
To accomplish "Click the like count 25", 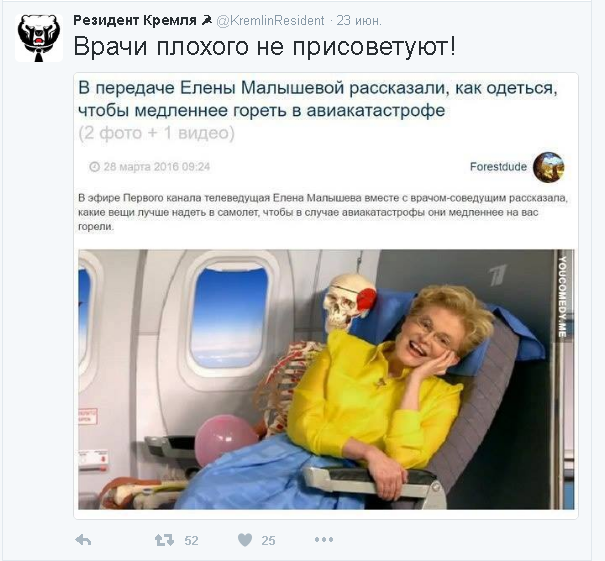I will tap(268, 541).
